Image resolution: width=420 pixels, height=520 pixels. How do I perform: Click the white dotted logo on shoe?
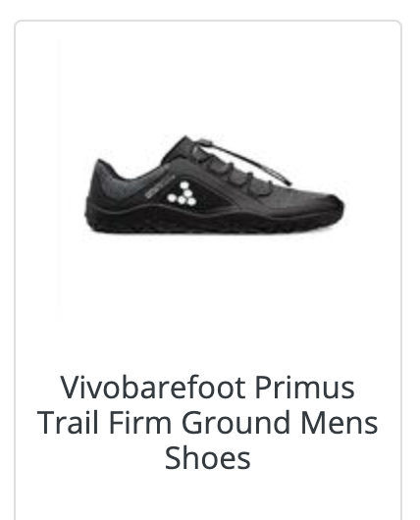click(x=182, y=193)
